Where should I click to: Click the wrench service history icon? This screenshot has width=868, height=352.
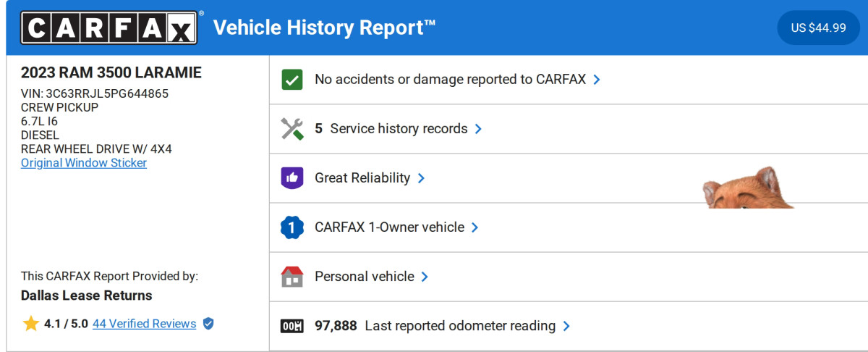292,129
